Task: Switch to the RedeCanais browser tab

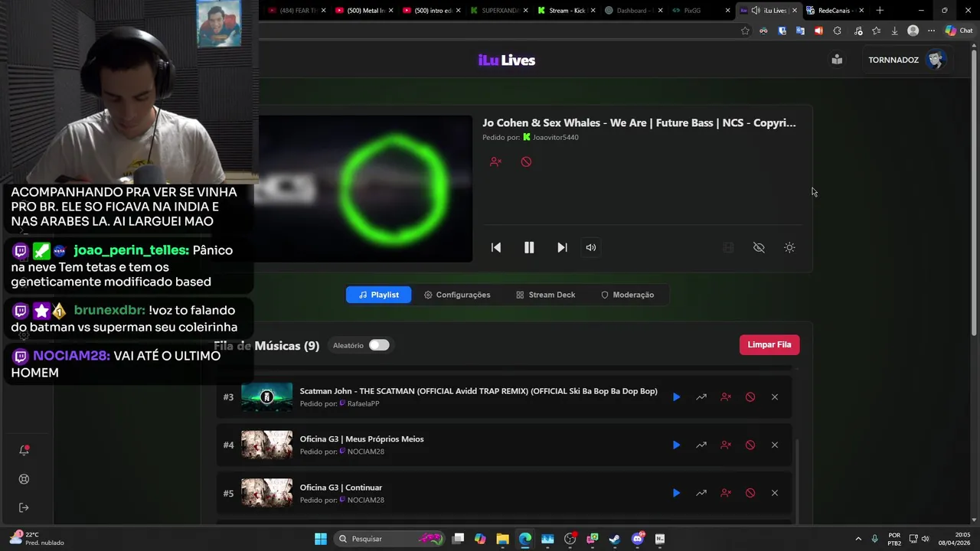Action: 835,11
